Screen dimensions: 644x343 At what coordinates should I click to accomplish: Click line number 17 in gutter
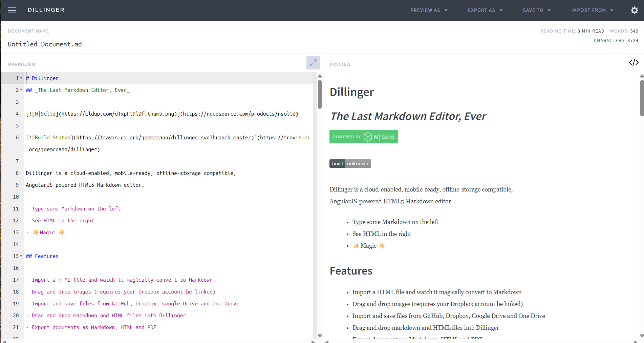16,280
